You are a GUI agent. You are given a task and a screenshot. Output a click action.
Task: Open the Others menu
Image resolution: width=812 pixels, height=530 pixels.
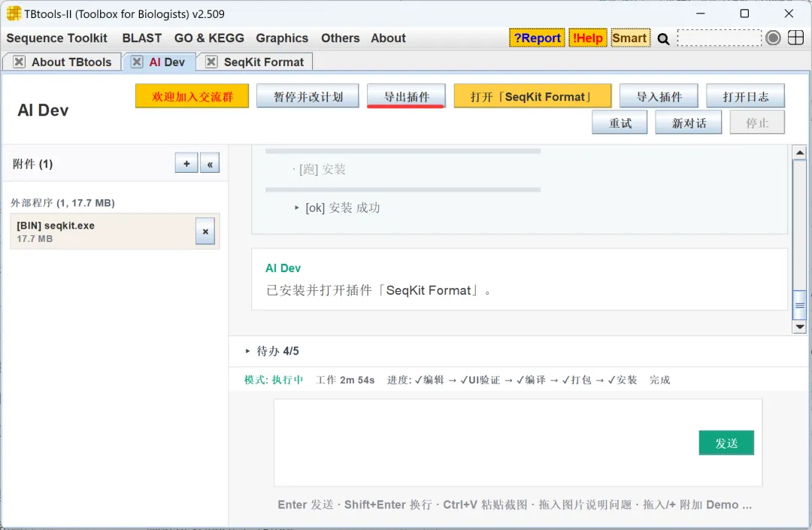[341, 38]
